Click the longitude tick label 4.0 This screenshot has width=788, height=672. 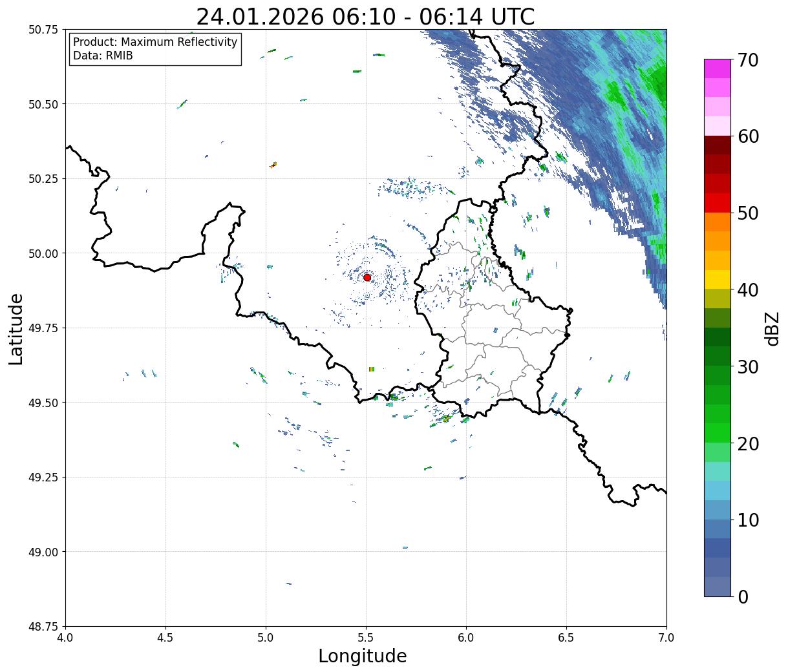pos(65,638)
